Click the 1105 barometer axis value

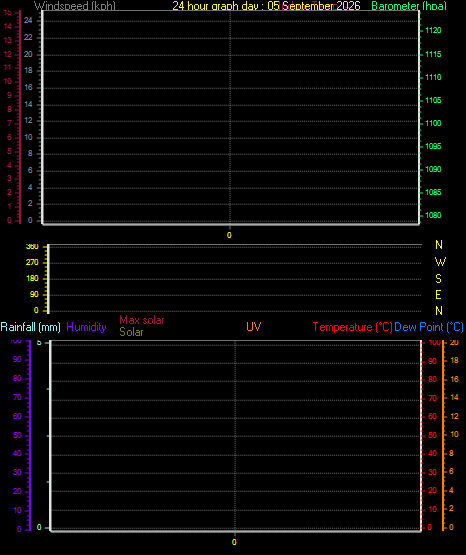(x=433, y=100)
